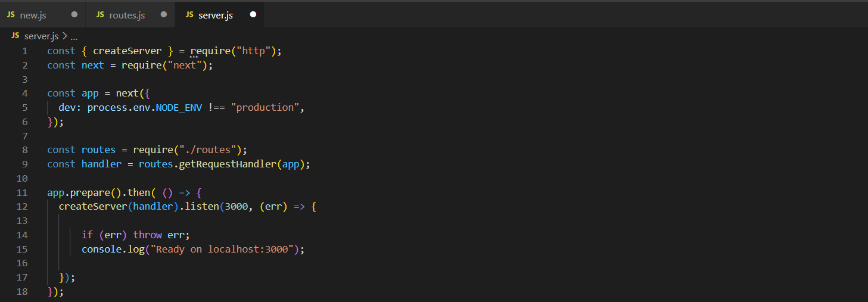Viewport: 868px width, 302px height.
Task: Click line number 4 in the gutter
Action: point(25,94)
